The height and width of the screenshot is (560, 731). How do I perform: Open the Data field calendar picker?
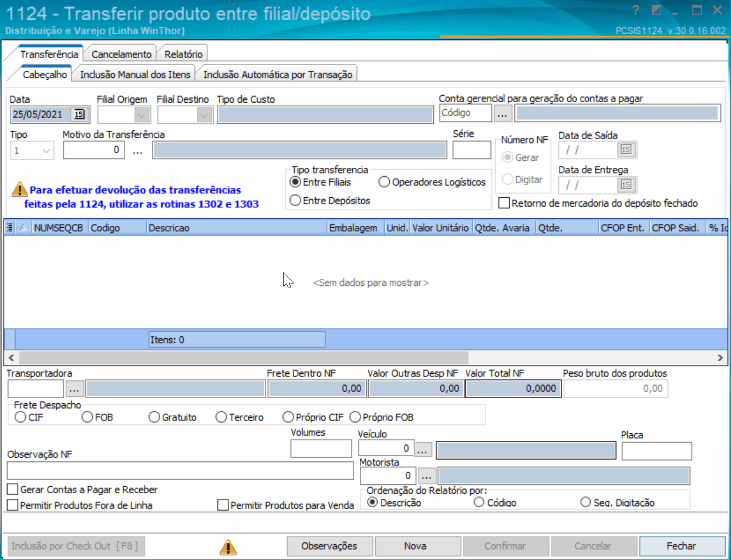(79, 114)
